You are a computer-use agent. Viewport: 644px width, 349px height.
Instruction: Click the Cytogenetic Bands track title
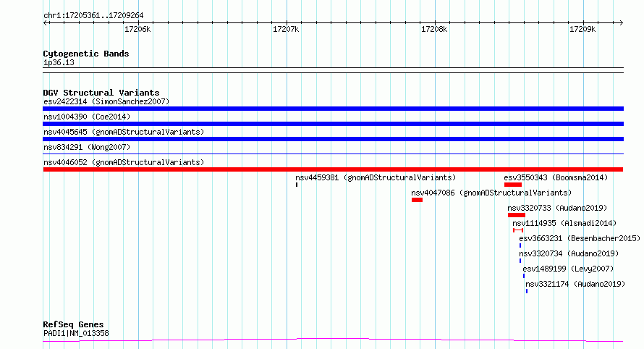point(86,54)
